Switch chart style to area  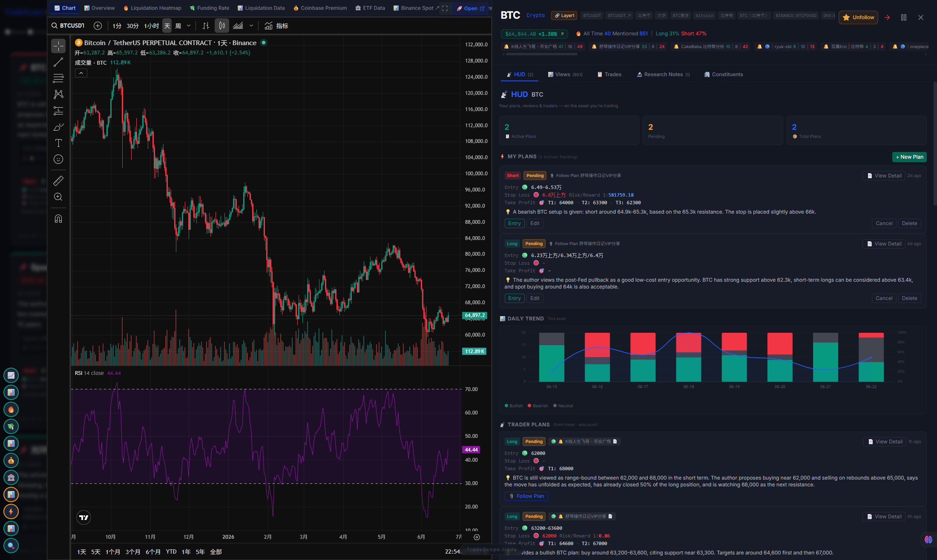239,26
